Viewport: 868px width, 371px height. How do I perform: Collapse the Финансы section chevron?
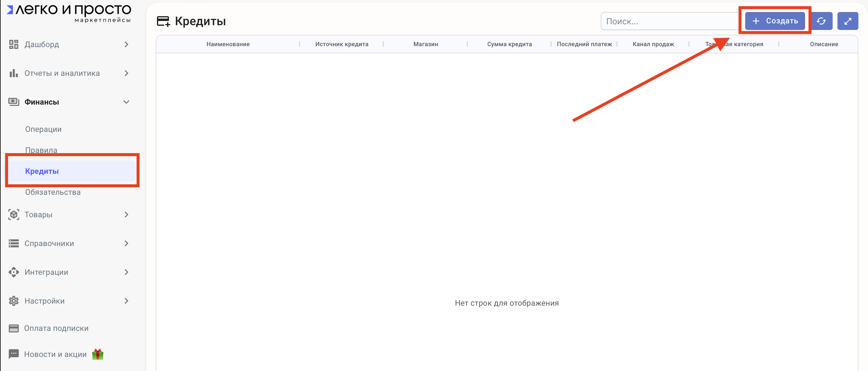coord(126,102)
